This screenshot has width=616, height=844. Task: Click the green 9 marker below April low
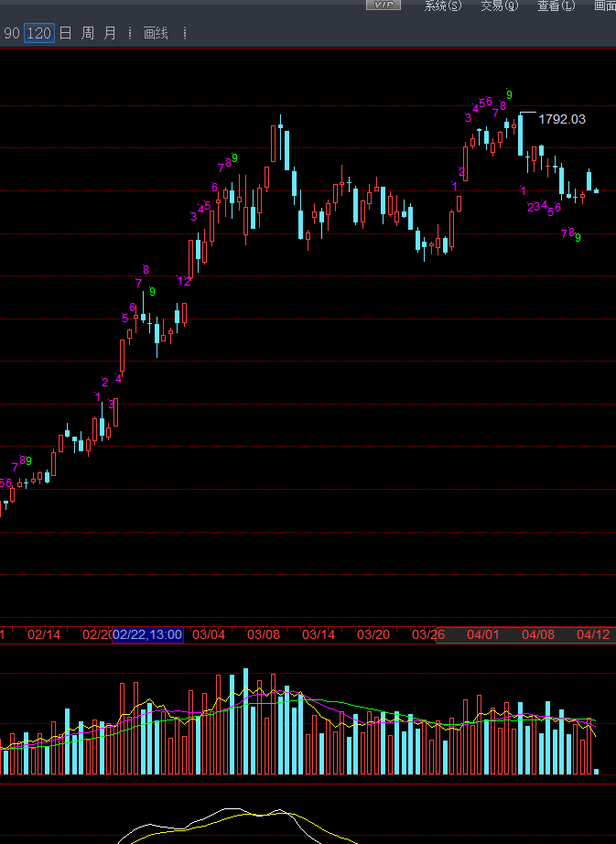tap(578, 237)
